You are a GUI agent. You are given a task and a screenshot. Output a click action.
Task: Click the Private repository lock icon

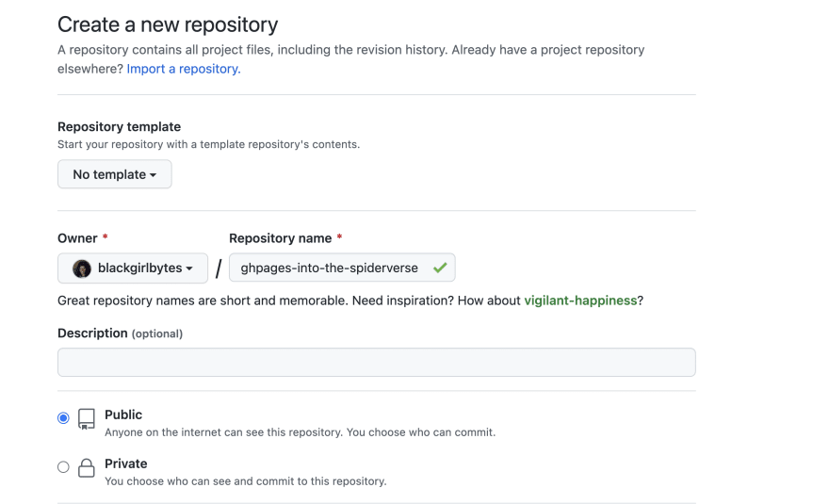point(86,468)
